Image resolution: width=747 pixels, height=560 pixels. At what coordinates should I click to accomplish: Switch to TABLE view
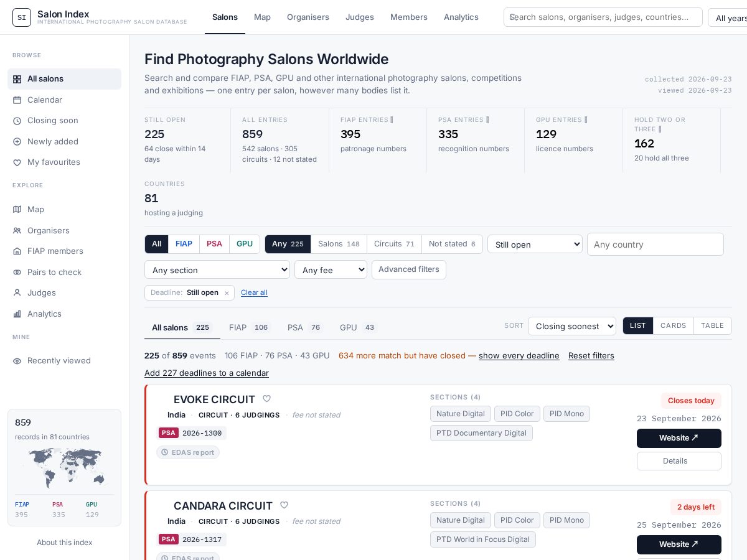(713, 325)
